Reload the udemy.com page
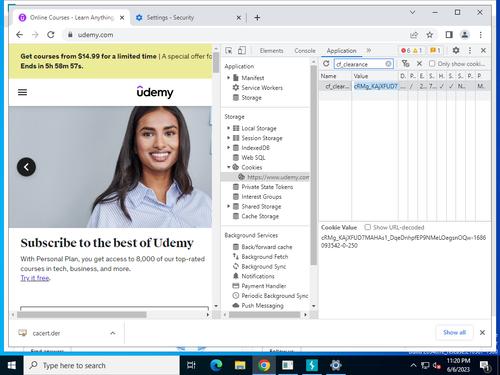 point(51,35)
